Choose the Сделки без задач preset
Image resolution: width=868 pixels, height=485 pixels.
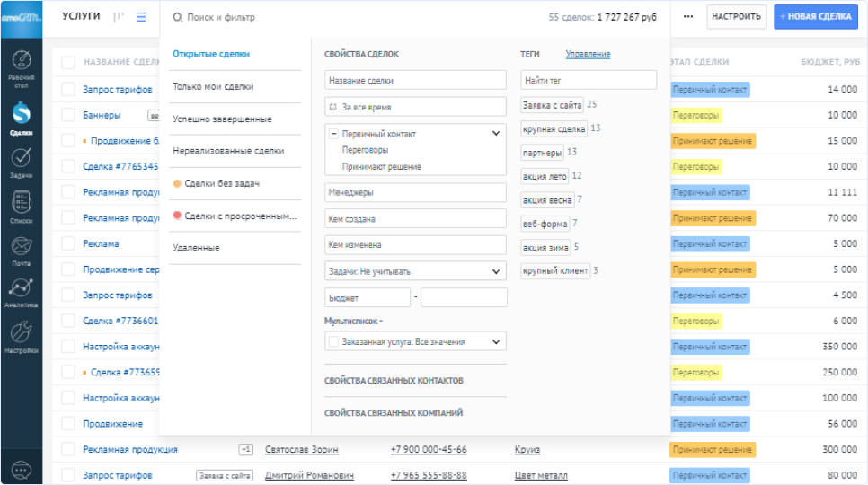[221, 183]
